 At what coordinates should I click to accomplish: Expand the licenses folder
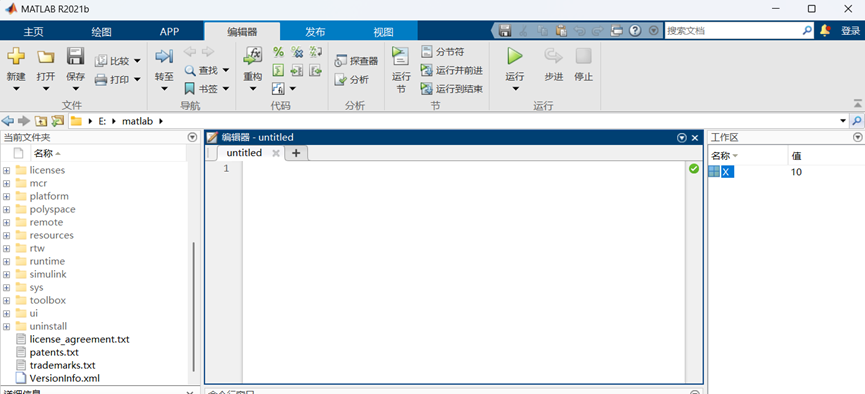point(7,171)
